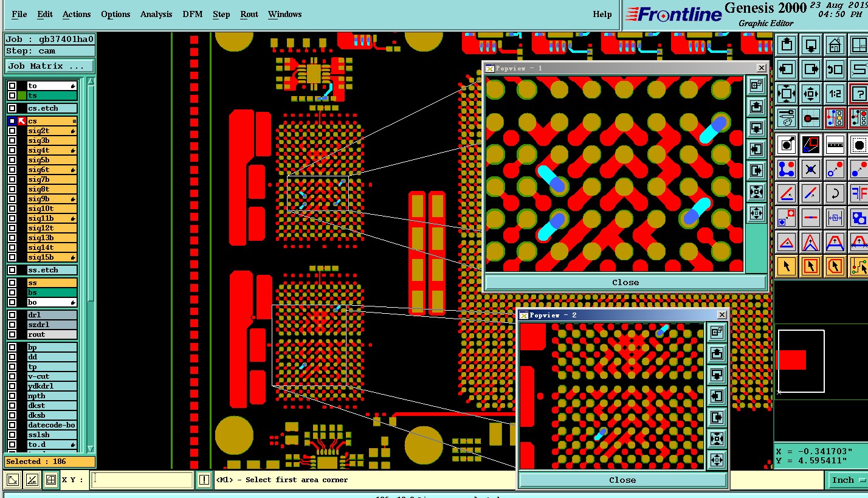The image size is (868, 498).
Task: Click the board overview thumbnail
Action: pyautogui.click(x=801, y=361)
